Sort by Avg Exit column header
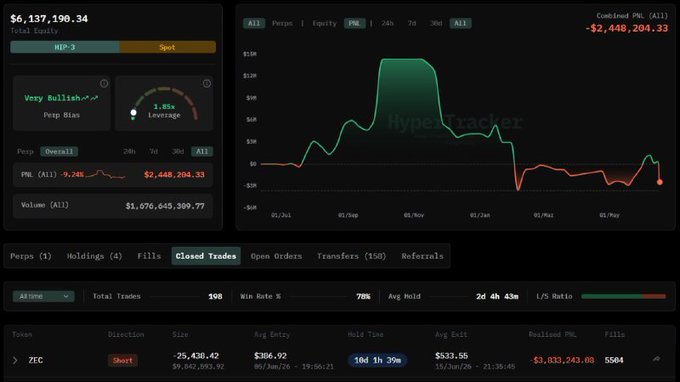Image resolution: width=680 pixels, height=382 pixels. (451, 334)
